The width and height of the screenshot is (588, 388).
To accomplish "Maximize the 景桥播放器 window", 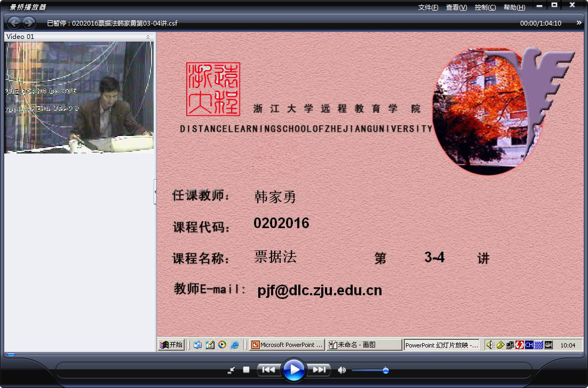I will point(554,5).
